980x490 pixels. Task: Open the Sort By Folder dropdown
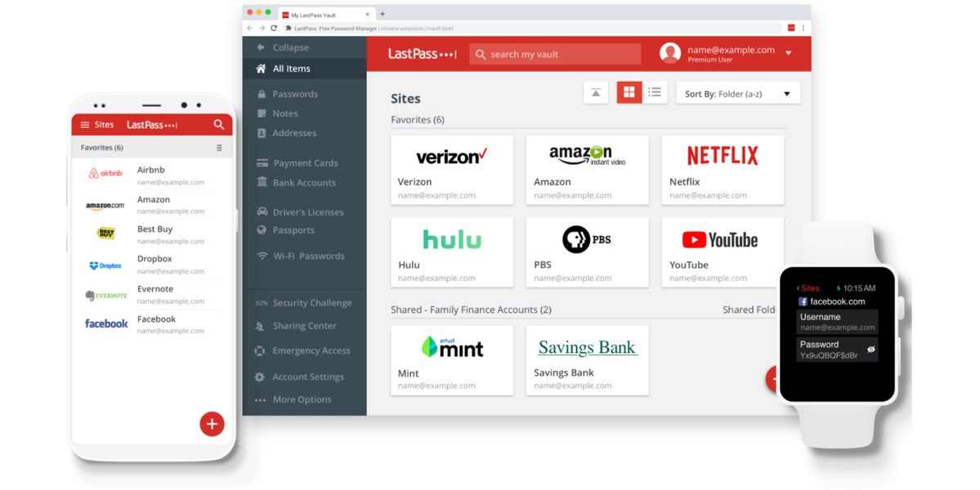point(738,94)
